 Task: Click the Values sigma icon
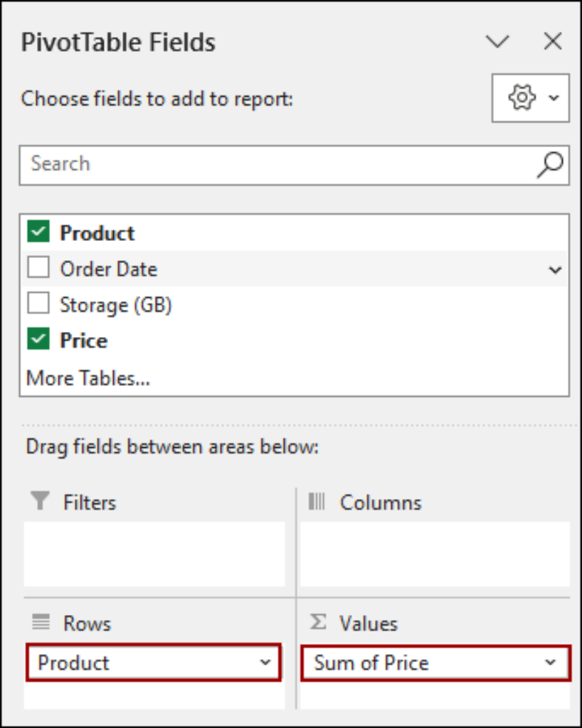[318, 621]
